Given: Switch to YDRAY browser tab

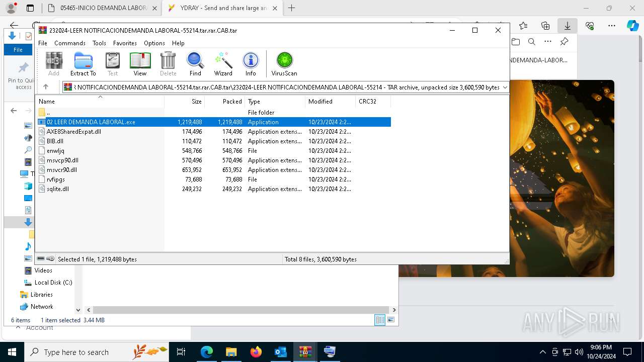Looking at the screenshot, I should point(223,8).
